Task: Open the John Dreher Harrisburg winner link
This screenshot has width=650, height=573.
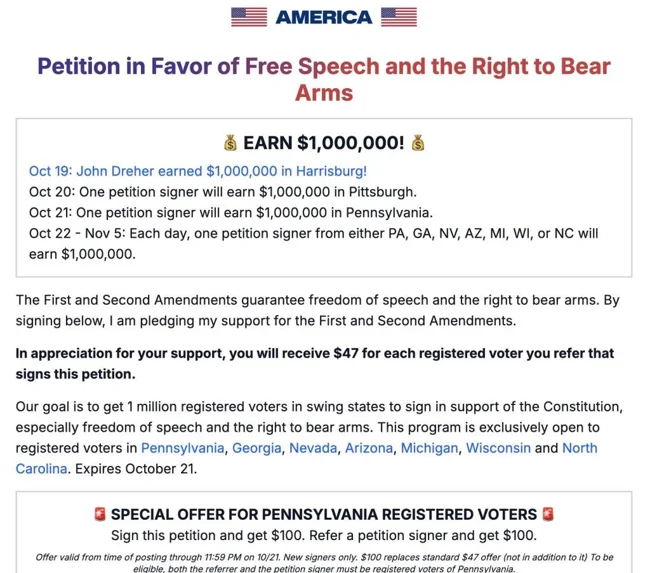Action: [198, 171]
